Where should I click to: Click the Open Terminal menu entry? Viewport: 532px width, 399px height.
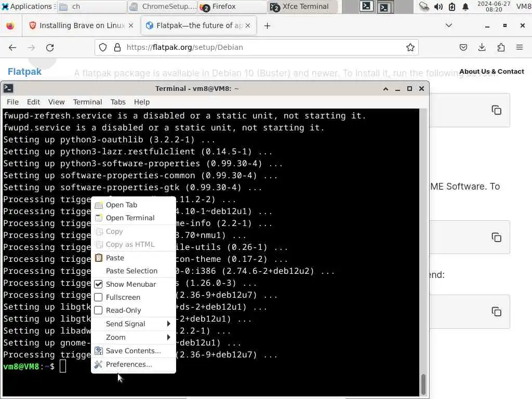click(x=134, y=218)
